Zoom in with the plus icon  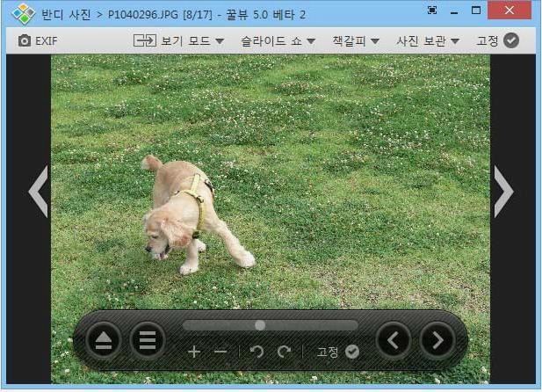(x=194, y=352)
